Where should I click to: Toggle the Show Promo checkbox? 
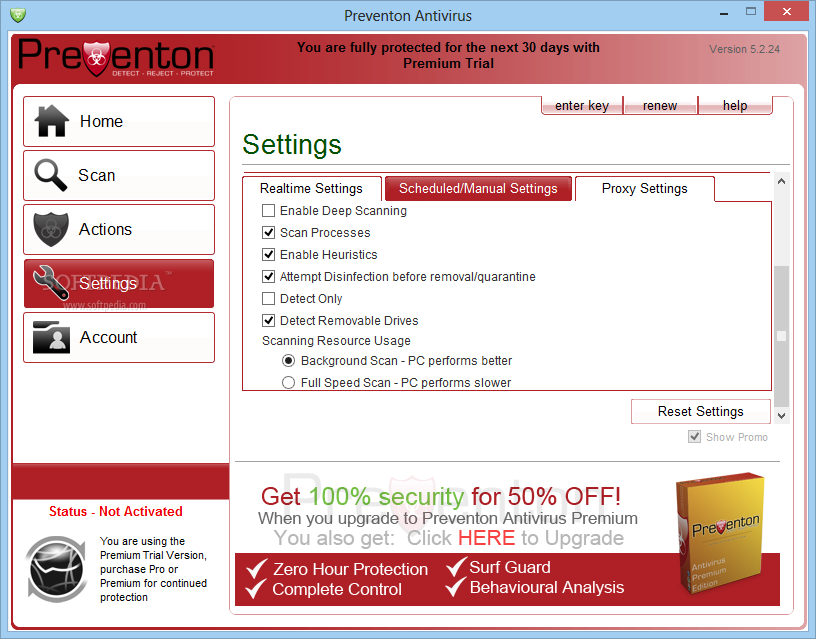[x=694, y=437]
